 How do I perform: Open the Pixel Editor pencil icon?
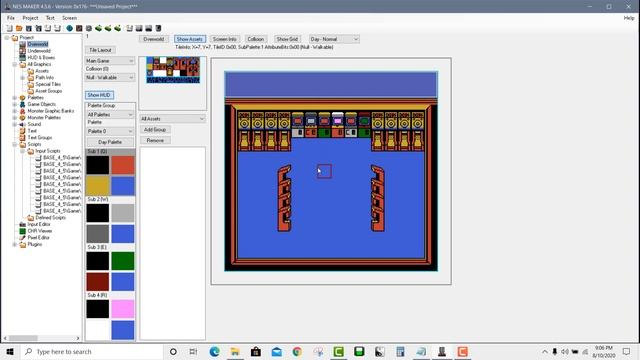tap(22, 238)
